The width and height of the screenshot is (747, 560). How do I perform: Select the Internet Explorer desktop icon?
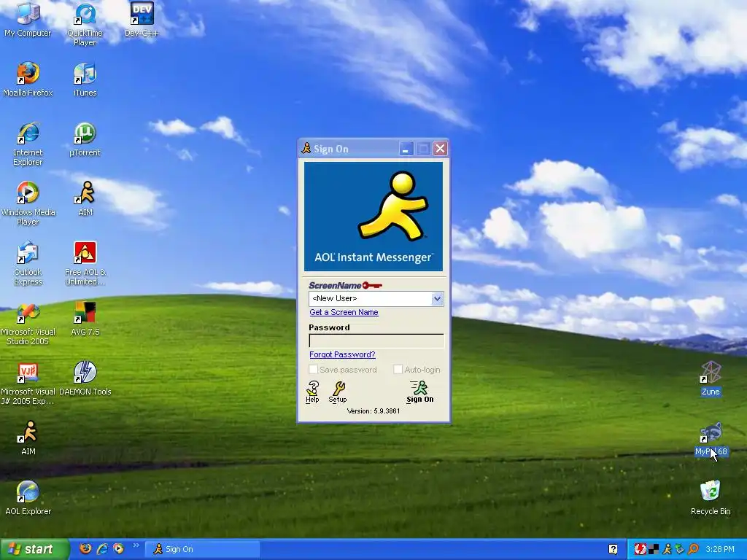click(x=28, y=144)
